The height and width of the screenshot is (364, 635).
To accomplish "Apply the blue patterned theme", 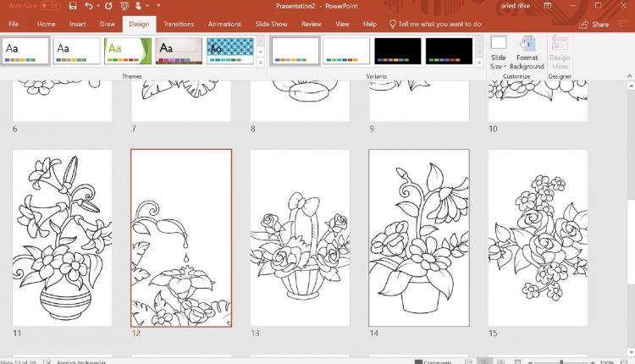I will pyautogui.click(x=229, y=51).
